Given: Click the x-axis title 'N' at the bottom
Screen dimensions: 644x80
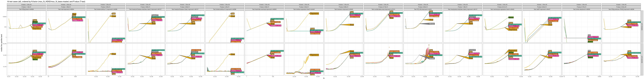Looking at the screenshot, I should click(x=324, y=78).
